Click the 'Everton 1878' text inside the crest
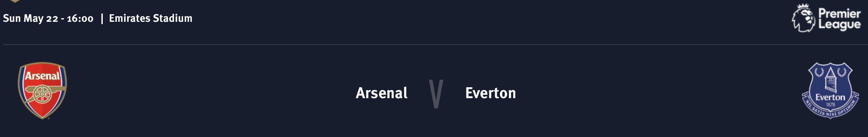The height and width of the screenshot is (137, 868). click(830, 100)
